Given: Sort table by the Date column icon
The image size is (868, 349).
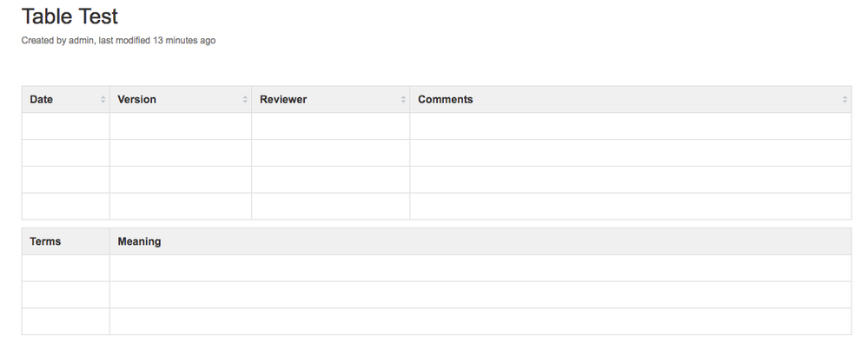Looking at the screenshot, I should pyautogui.click(x=103, y=100).
